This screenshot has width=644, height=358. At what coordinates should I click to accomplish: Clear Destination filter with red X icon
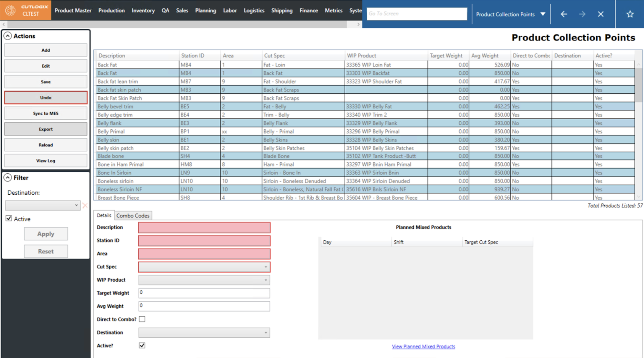pos(85,205)
